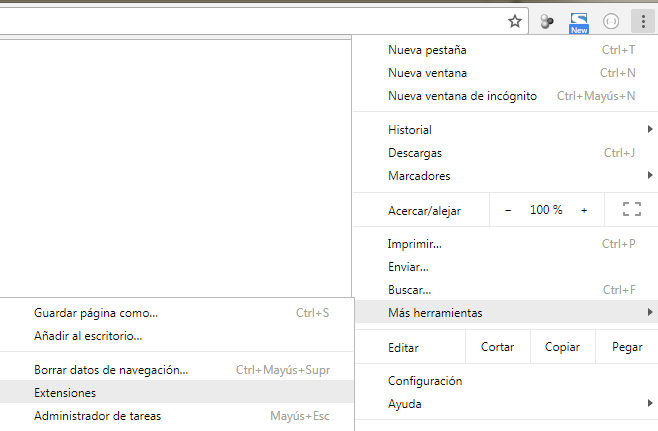Click the Pegar button
Screen dimensions: 658x431
(x=626, y=347)
